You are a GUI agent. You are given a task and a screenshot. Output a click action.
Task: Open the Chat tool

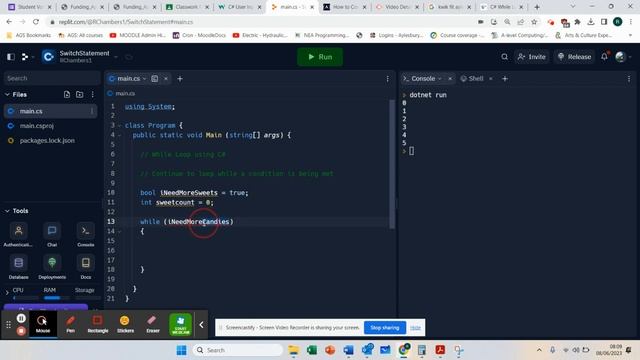pos(52,235)
